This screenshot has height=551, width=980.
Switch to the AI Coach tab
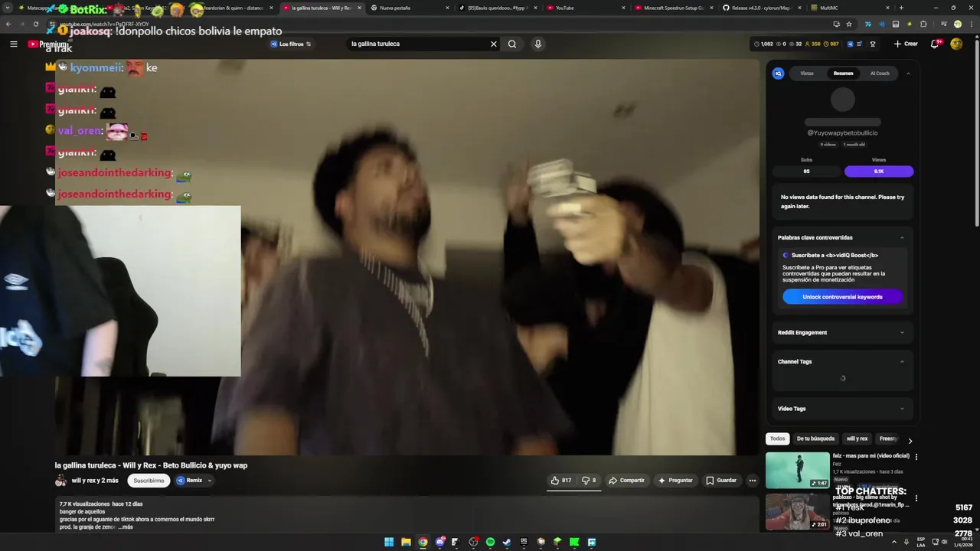point(880,73)
